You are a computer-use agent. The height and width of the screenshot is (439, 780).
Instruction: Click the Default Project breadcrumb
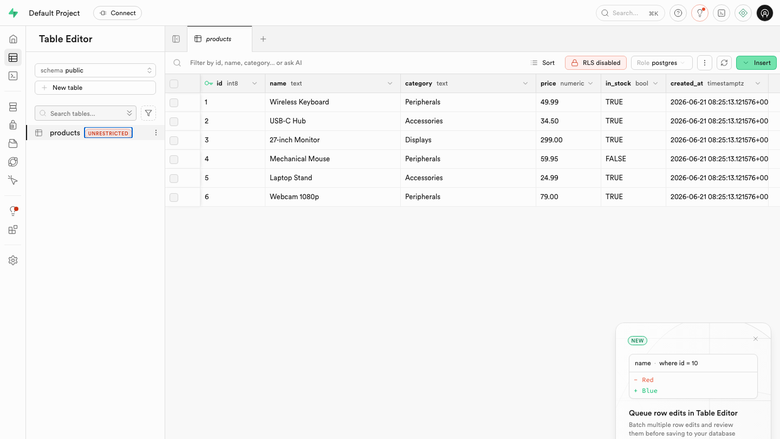click(x=54, y=13)
